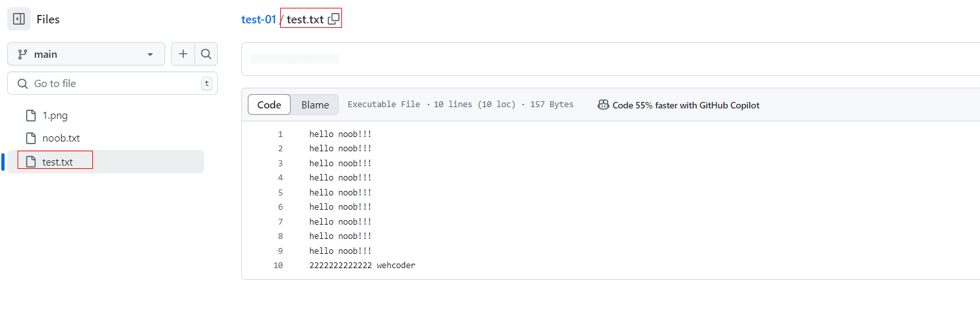Click line number 1 in the code
980x311 pixels.
click(280, 134)
